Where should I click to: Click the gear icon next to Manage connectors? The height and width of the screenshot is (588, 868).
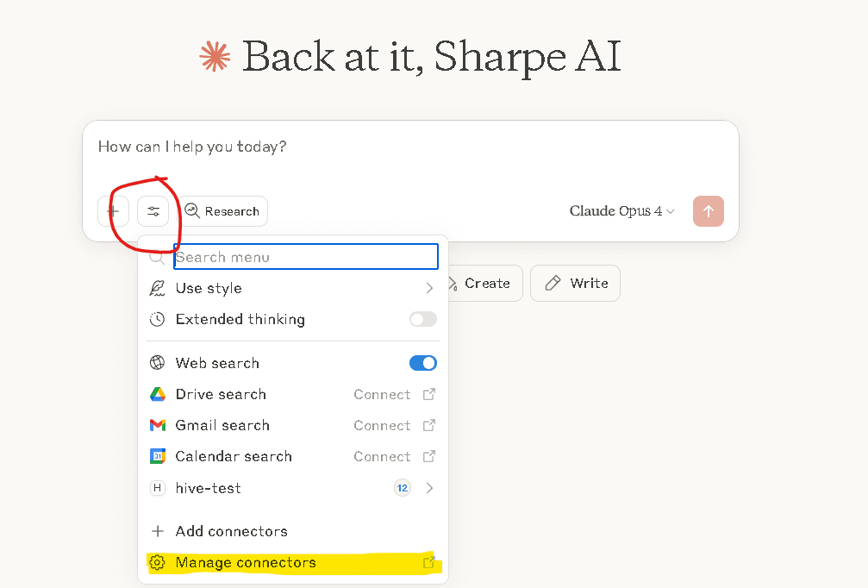[157, 562]
